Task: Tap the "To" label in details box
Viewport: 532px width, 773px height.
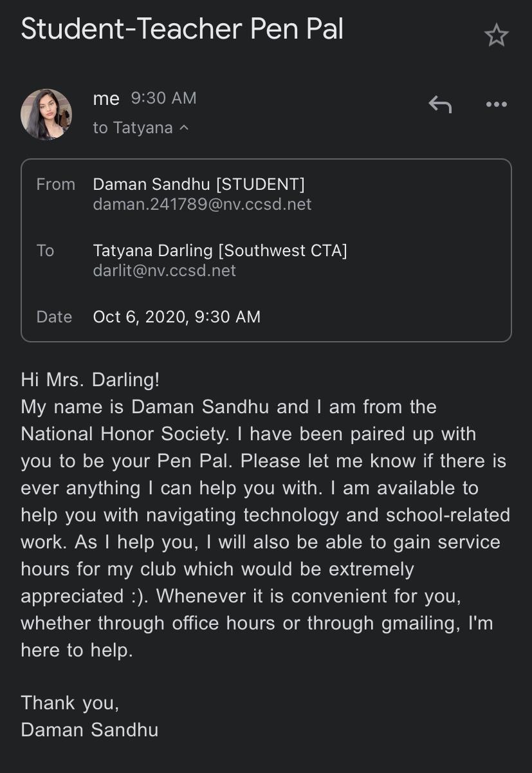Action: point(46,250)
